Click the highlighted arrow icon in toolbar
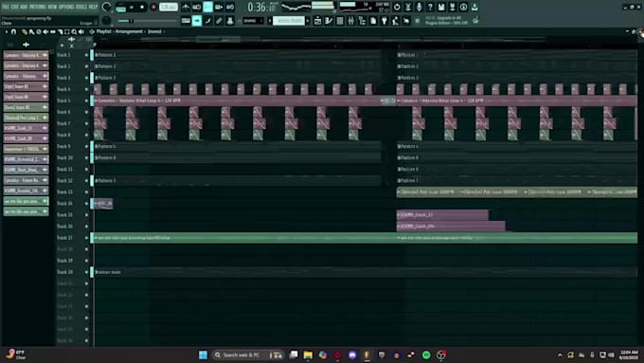The width and height of the screenshot is (644, 363). pyautogui.click(x=197, y=21)
